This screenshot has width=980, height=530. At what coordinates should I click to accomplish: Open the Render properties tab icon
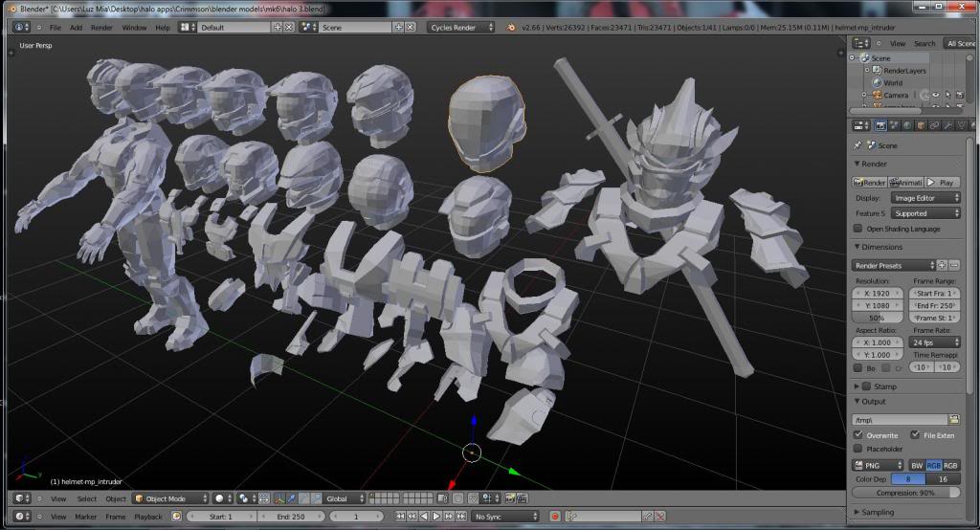pyautogui.click(x=880, y=124)
